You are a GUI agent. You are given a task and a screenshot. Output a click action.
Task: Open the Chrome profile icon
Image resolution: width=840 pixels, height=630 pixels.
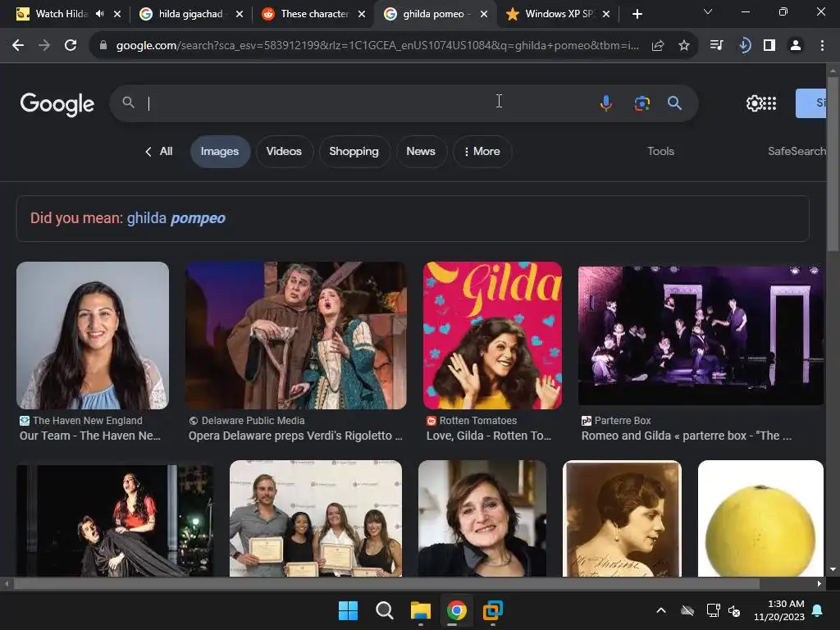pos(796,46)
